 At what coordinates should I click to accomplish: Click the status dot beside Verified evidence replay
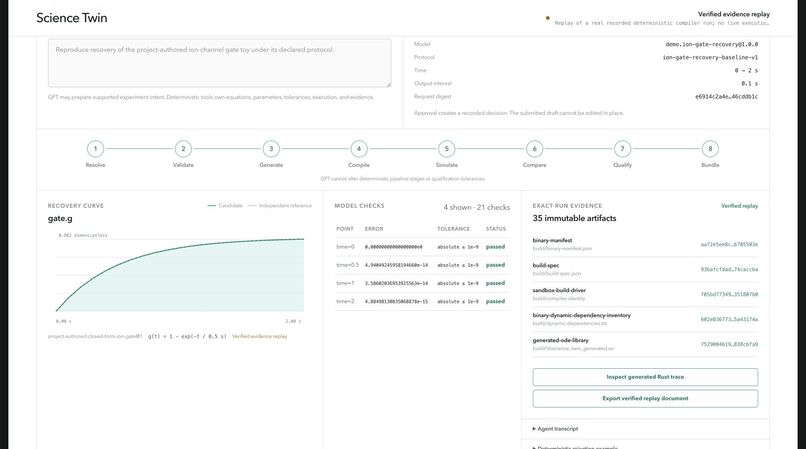point(547,18)
